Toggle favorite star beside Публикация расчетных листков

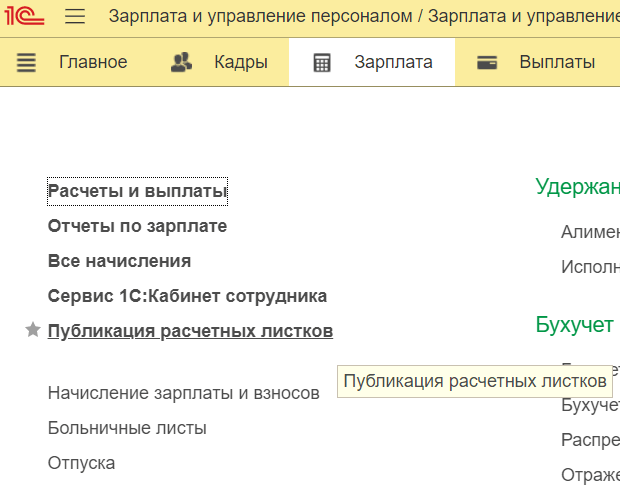pyautogui.click(x=33, y=330)
